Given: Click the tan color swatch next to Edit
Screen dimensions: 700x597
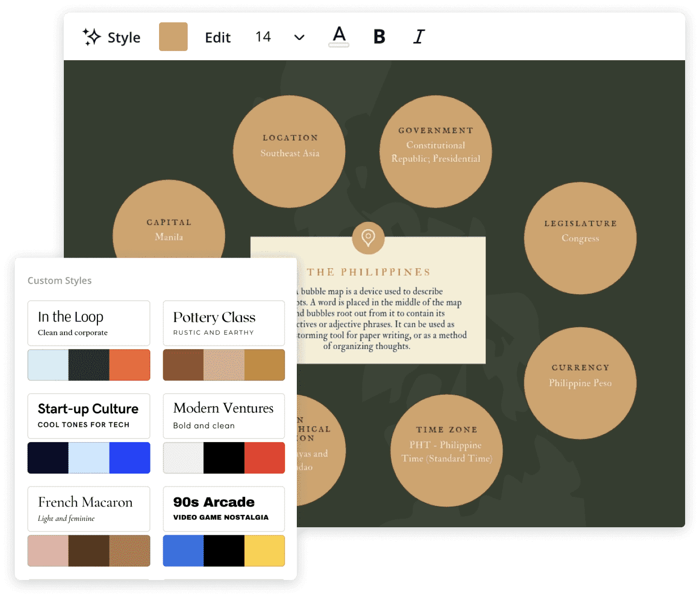Looking at the screenshot, I should 173,36.
